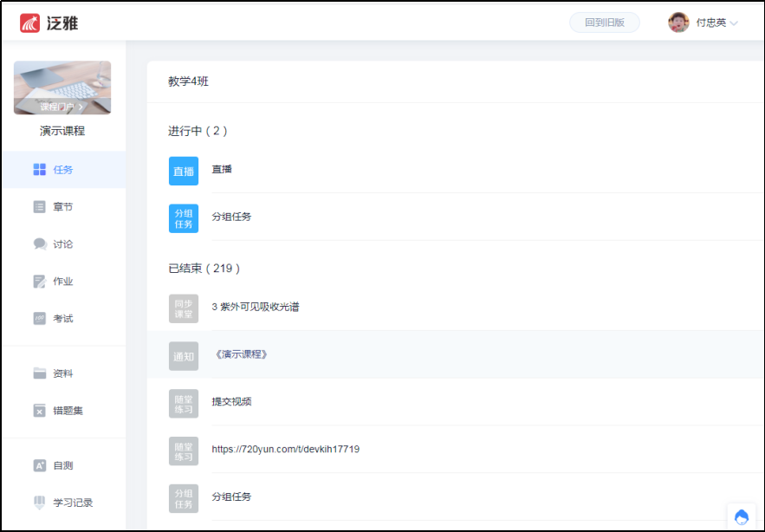Open the 课程门户 course thumbnail
765x532 pixels.
coord(62,88)
